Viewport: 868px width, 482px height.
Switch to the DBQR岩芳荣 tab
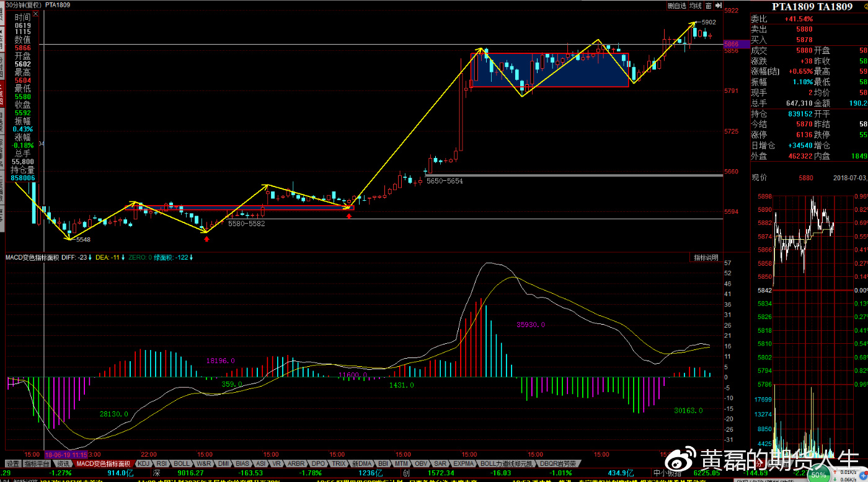click(x=558, y=463)
